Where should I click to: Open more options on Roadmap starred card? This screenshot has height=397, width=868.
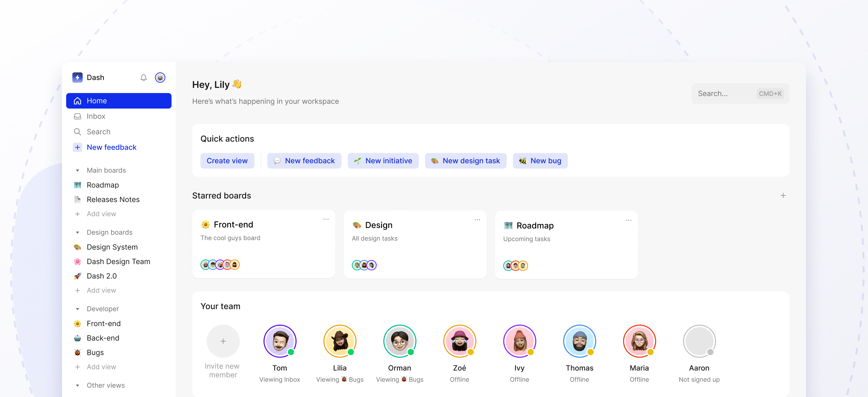pyautogui.click(x=628, y=220)
